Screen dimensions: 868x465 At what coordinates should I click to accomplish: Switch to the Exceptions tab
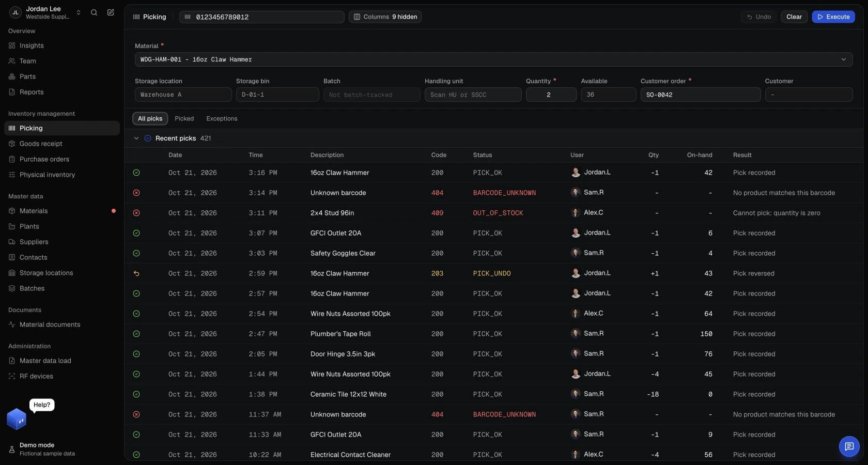coord(222,119)
